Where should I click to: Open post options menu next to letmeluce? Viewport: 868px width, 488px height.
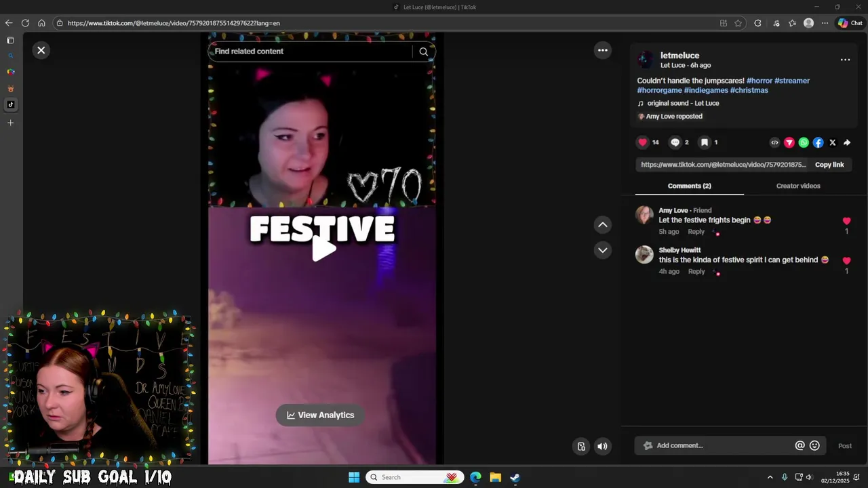point(845,60)
